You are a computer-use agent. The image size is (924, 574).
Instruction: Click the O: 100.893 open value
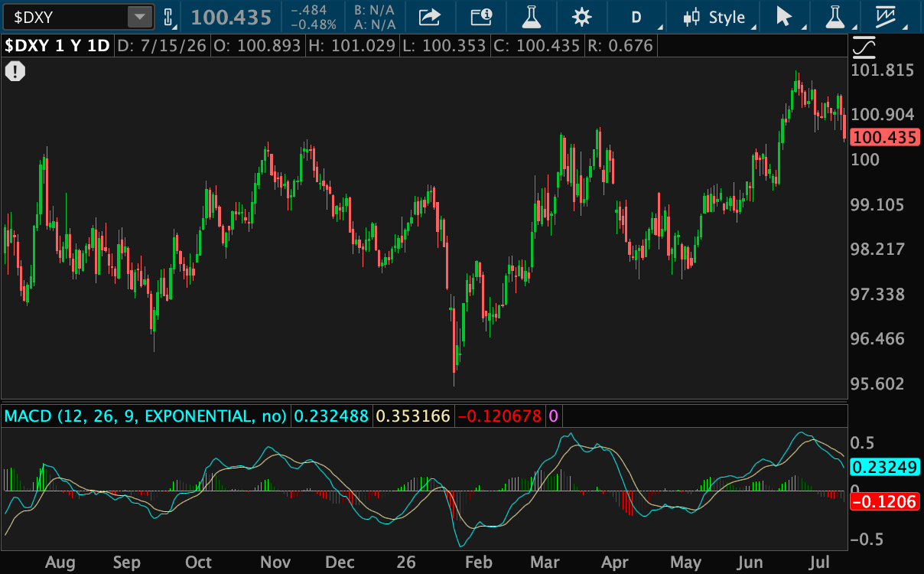tap(257, 46)
